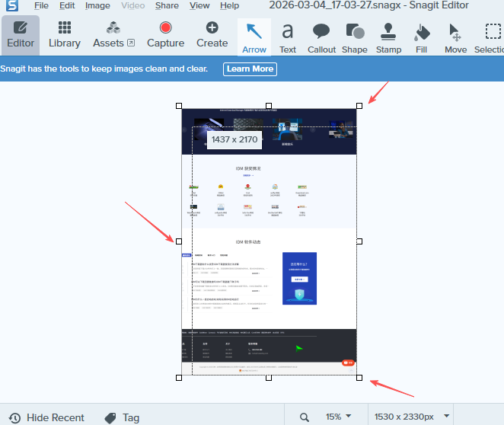Viewport: 504px width, 425px height.
Task: Click the Snagit logo icon
Action: coord(12,5)
